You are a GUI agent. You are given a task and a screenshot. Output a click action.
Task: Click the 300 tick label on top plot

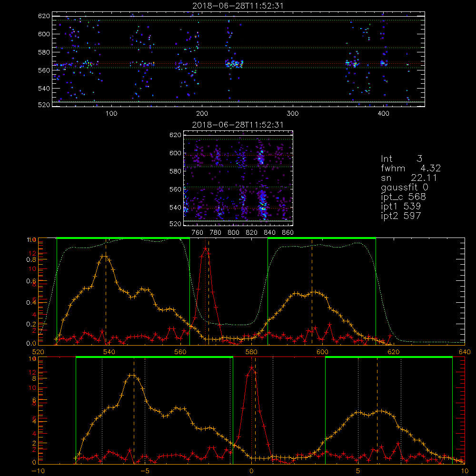coord(293,114)
